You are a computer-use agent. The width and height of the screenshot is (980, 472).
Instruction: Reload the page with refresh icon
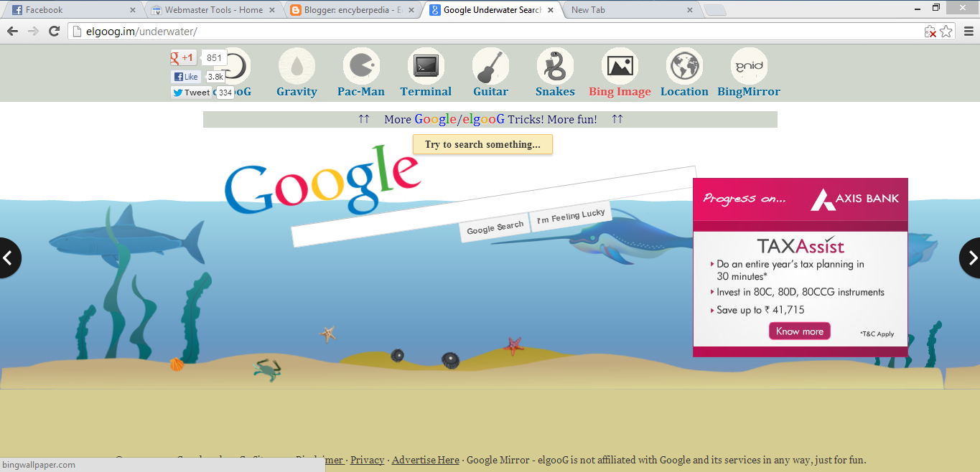coord(54,31)
